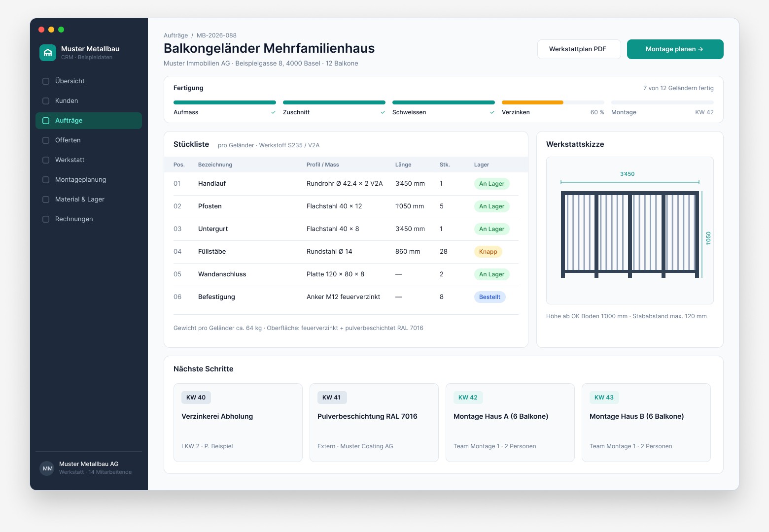
Task: Select the Füllstäbe row name
Action: click(212, 252)
